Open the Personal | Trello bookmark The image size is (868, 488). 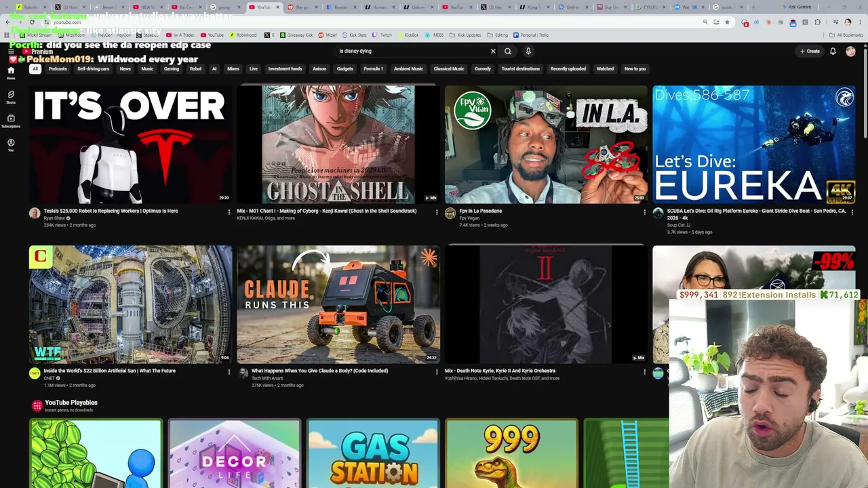(531, 35)
